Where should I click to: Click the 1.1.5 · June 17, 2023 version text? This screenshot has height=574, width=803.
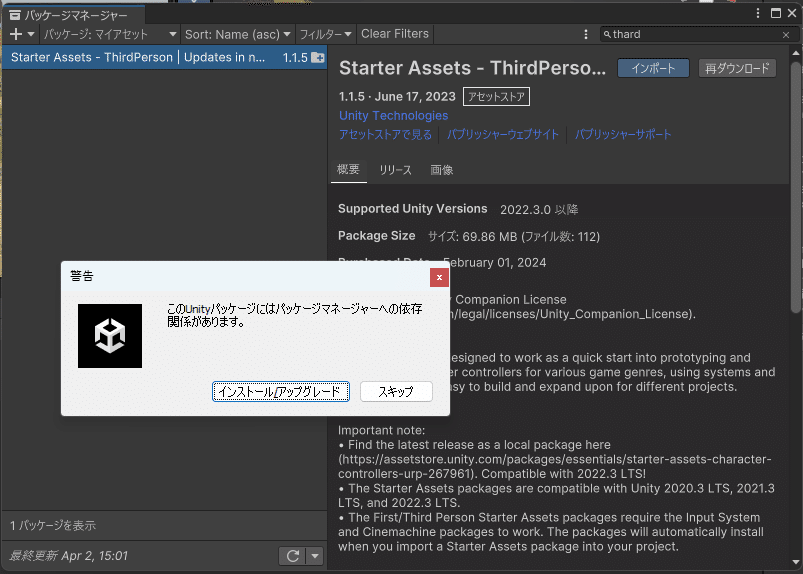pyautogui.click(x=397, y=97)
